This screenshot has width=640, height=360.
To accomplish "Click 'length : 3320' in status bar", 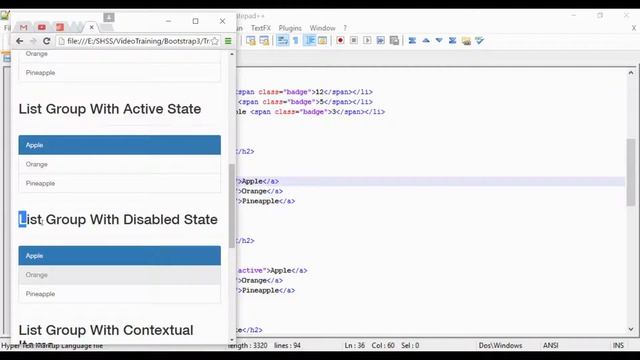I will click(x=248, y=345).
